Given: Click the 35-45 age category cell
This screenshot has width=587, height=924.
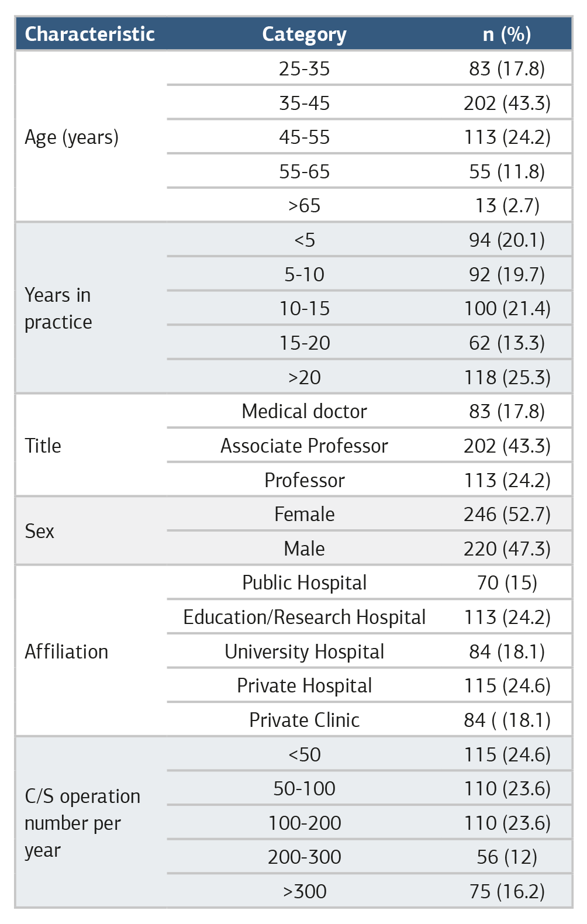Looking at the screenshot, I should (304, 103).
